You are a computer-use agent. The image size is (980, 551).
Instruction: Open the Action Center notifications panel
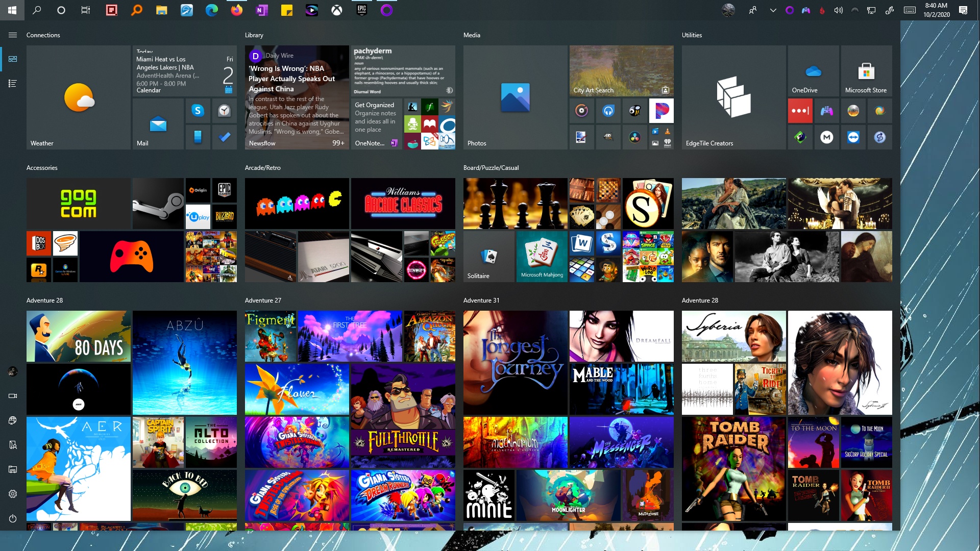963,10
